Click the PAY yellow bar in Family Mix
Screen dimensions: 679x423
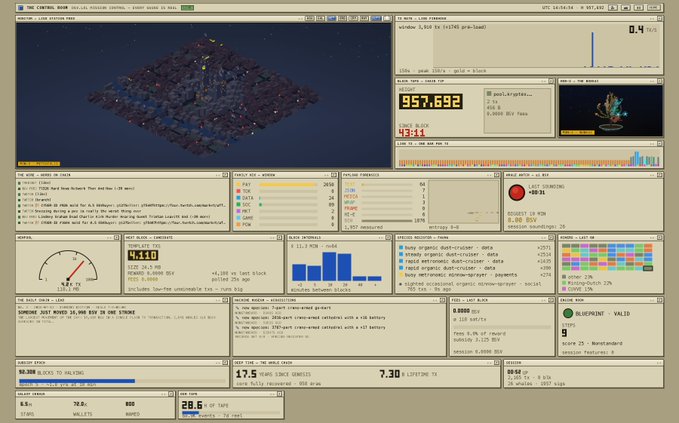288,184
